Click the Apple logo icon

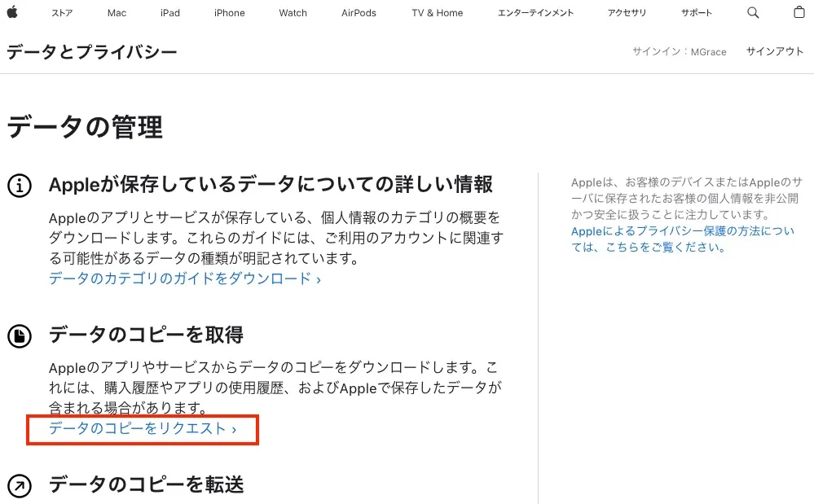click(x=12, y=12)
